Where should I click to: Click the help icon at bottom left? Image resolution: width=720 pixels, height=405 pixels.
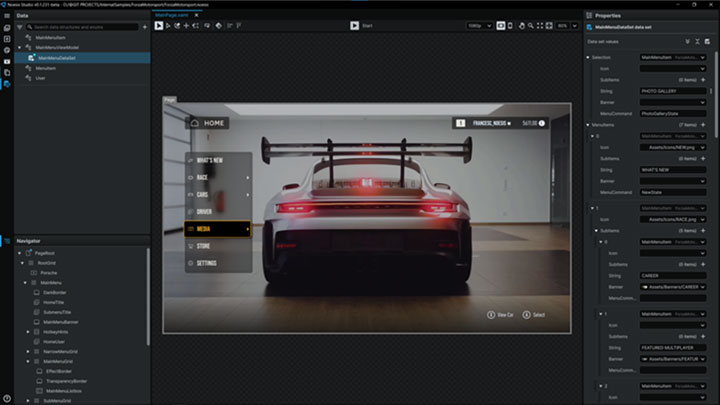pyautogui.click(x=7, y=398)
